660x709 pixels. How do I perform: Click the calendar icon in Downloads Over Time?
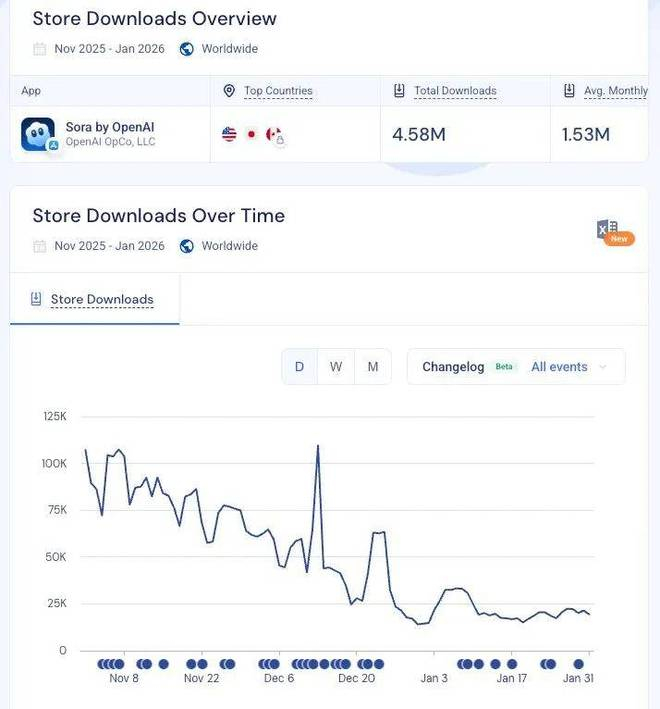[x=40, y=246]
